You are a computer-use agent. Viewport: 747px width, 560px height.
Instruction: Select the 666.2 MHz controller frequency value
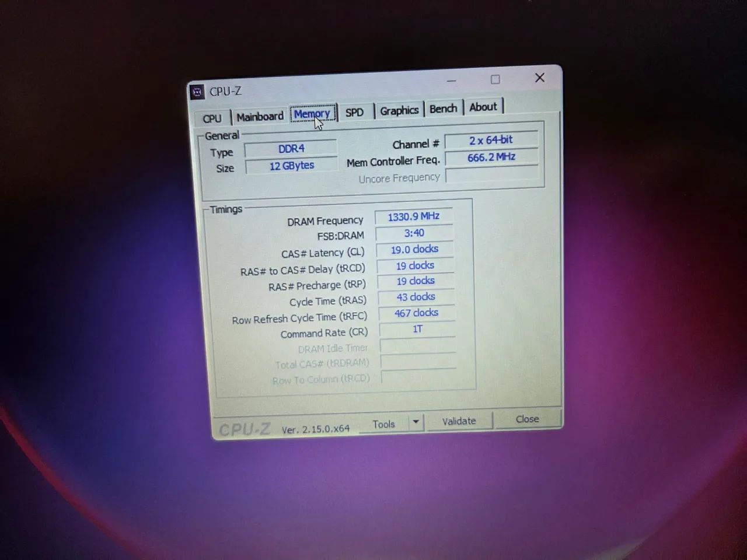[491, 157]
